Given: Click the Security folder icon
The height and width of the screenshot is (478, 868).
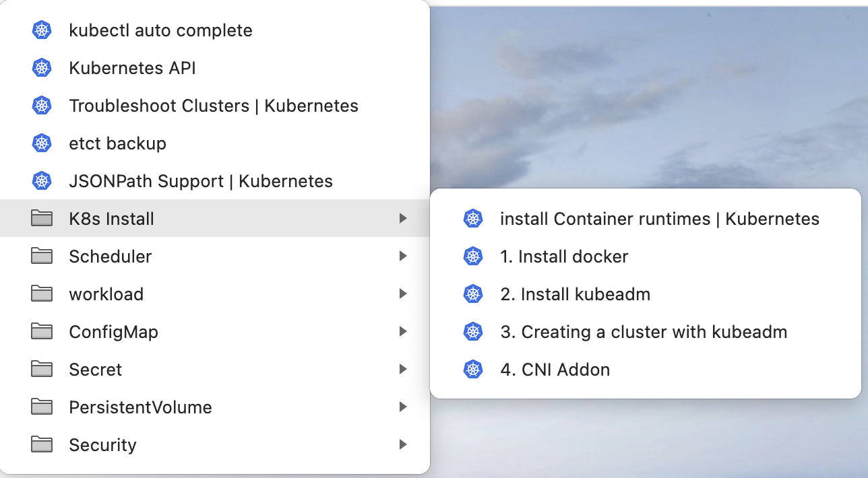Looking at the screenshot, I should tap(42, 445).
